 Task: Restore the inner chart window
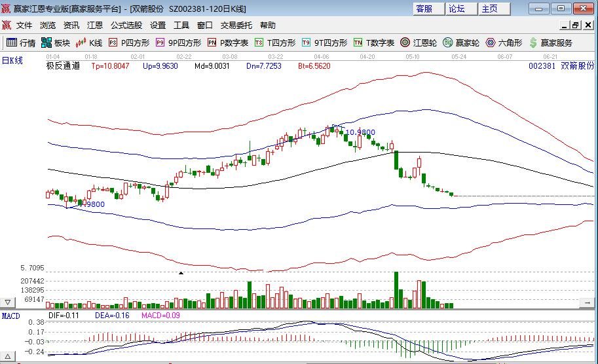pyautogui.click(x=576, y=25)
